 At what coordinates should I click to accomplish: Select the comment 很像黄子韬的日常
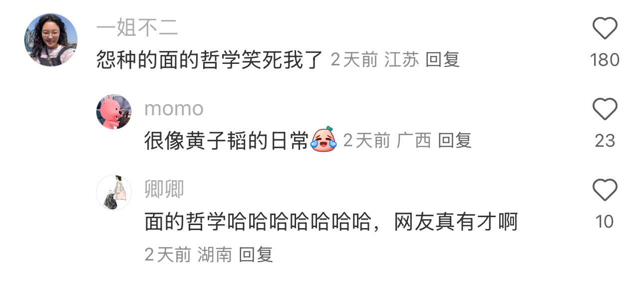click(x=227, y=141)
